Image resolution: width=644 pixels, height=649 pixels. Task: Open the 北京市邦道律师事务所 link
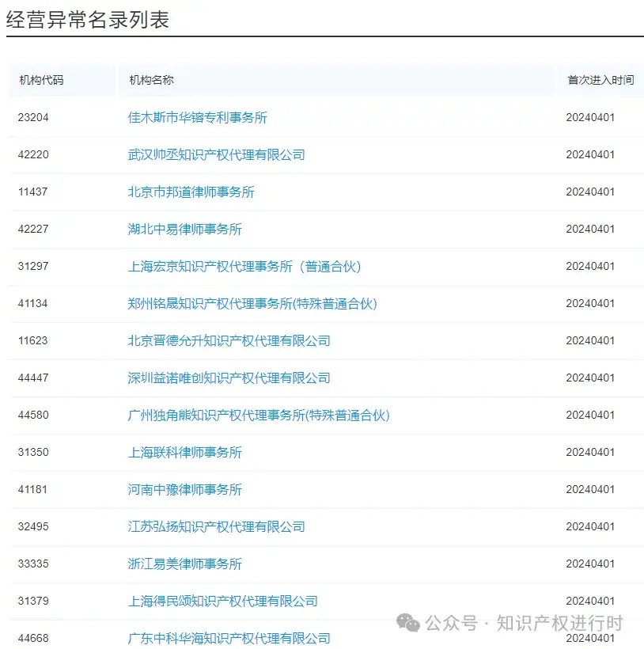(x=191, y=192)
